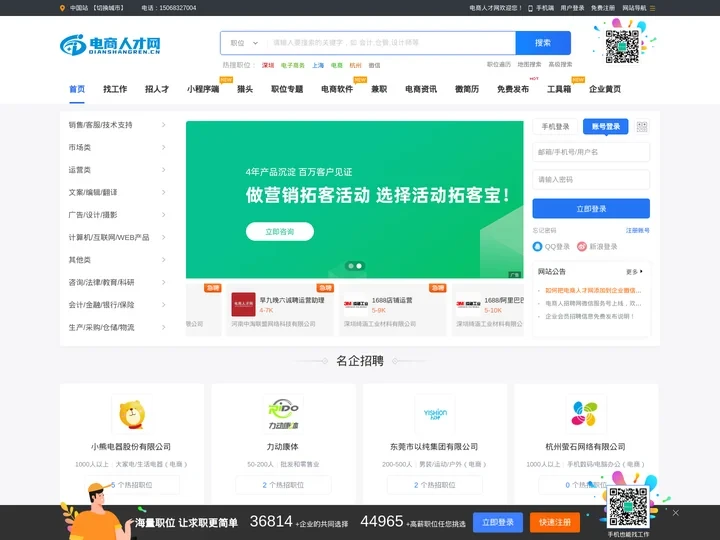
Task: Switch to QR code login icon
Action: (642, 126)
